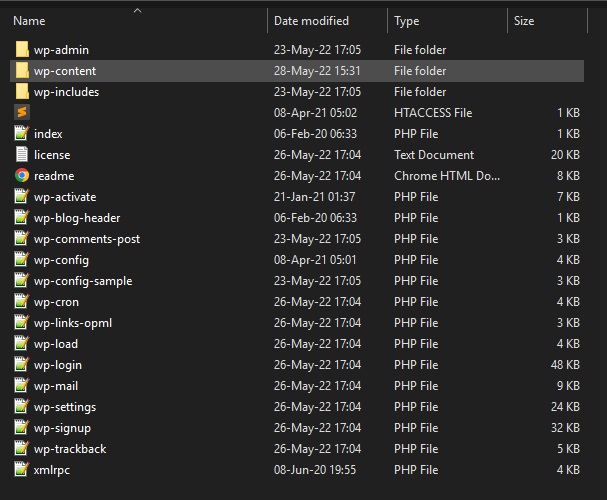Click the xmlrpc PHP file icon

point(22,470)
